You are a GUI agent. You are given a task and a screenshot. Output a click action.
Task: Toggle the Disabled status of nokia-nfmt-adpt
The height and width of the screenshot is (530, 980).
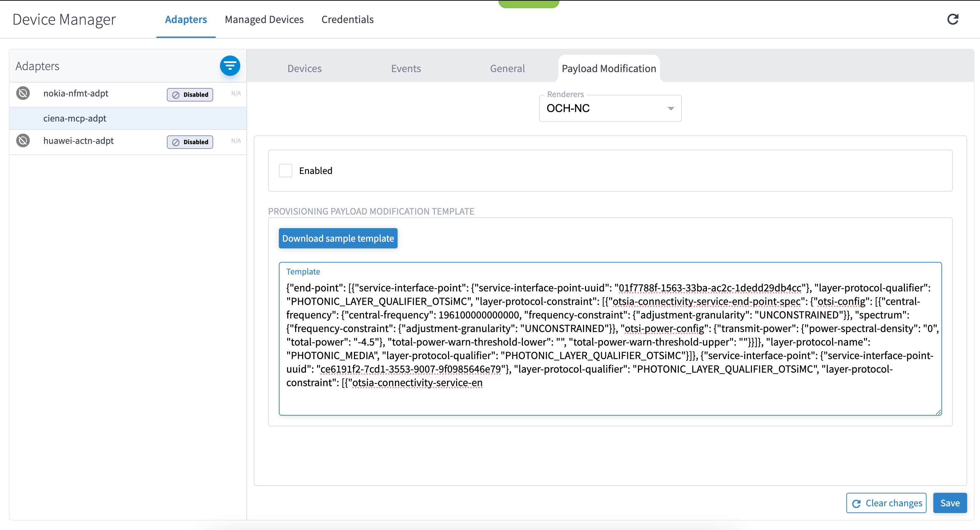[190, 94]
